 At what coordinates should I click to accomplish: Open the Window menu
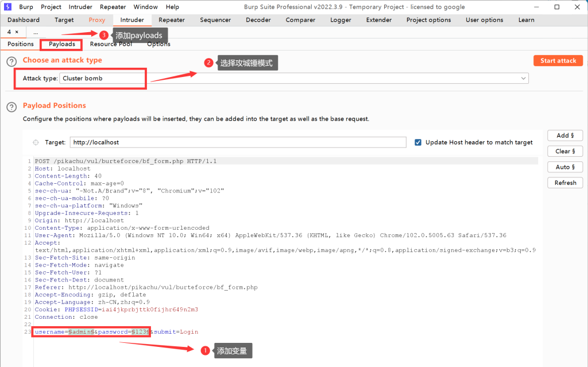145,7
